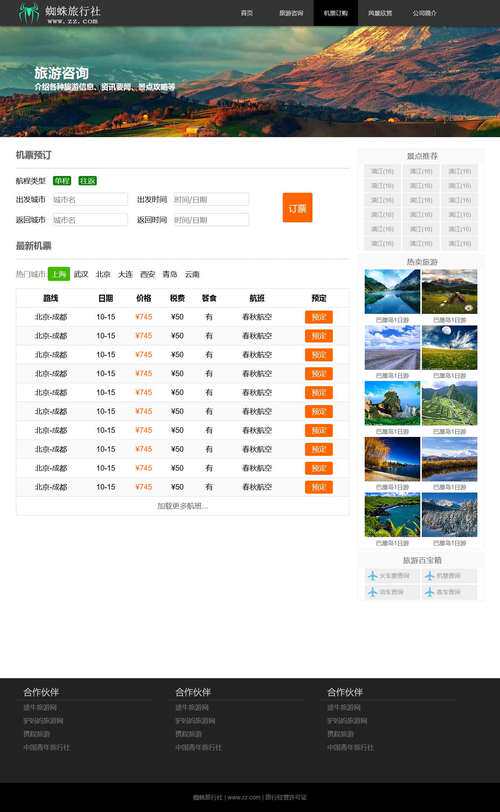Click the 路线 column header
This screenshot has width=500, height=812.
50,298
